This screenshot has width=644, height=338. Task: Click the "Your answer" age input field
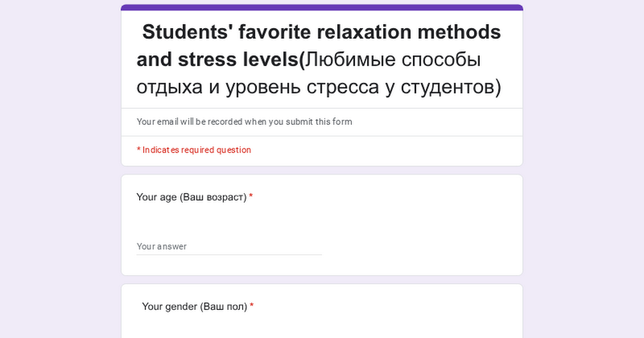(229, 246)
